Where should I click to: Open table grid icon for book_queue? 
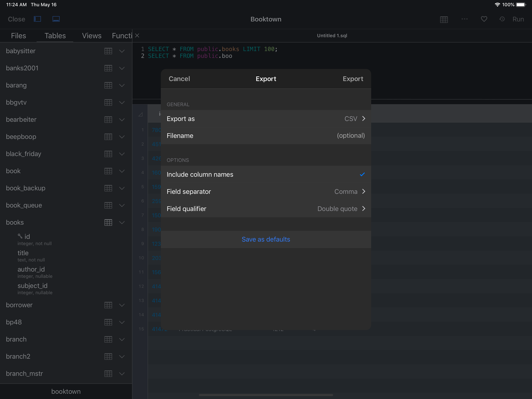click(x=108, y=205)
